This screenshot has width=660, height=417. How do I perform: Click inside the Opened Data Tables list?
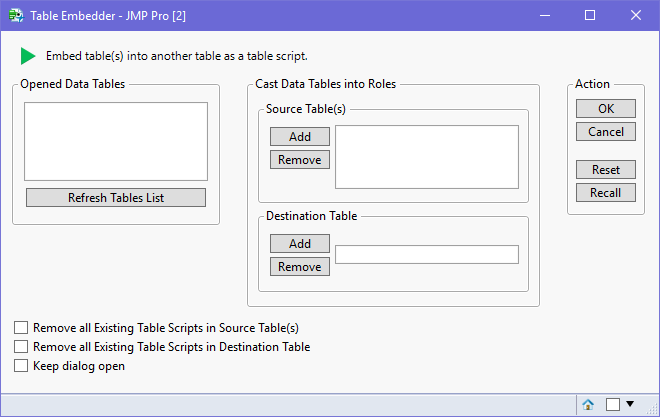[x=116, y=141]
